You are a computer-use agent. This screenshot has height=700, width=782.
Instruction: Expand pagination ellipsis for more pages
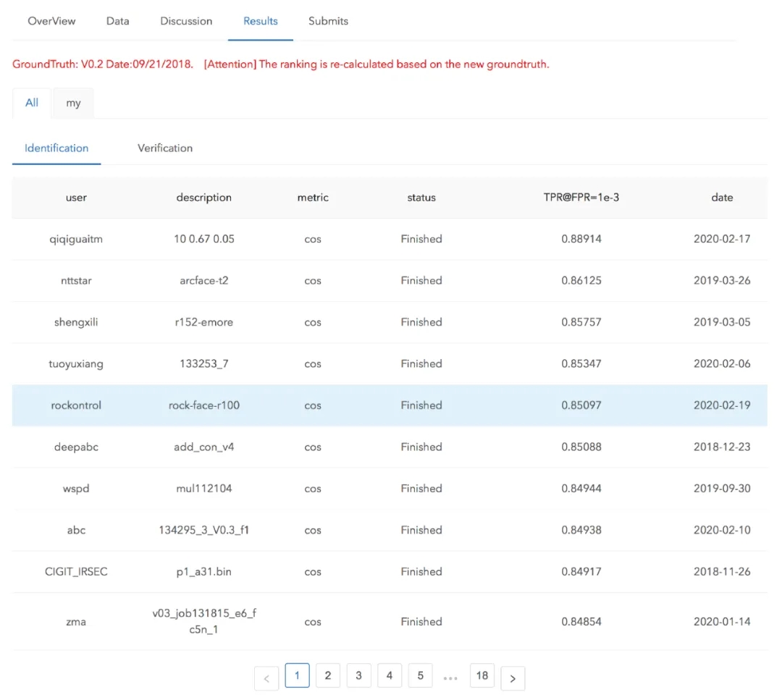pyautogui.click(x=450, y=678)
